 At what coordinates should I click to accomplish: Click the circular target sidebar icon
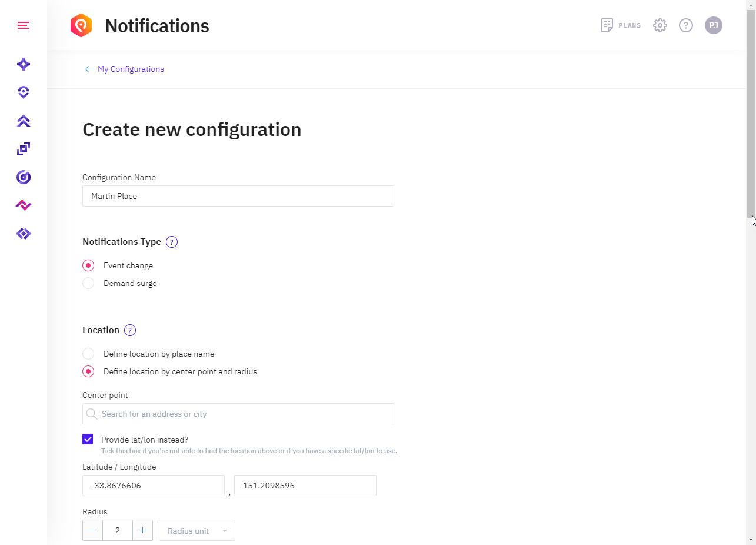tap(24, 177)
